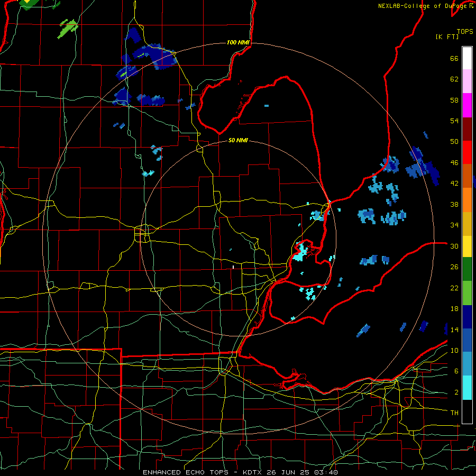Click the legend value 58
This screenshot has width=476, height=476.
click(x=454, y=100)
